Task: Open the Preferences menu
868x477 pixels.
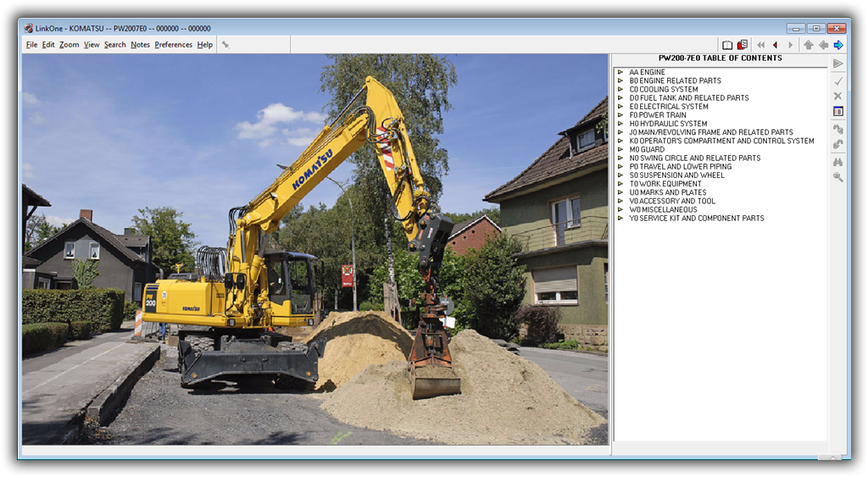Action: (x=173, y=45)
